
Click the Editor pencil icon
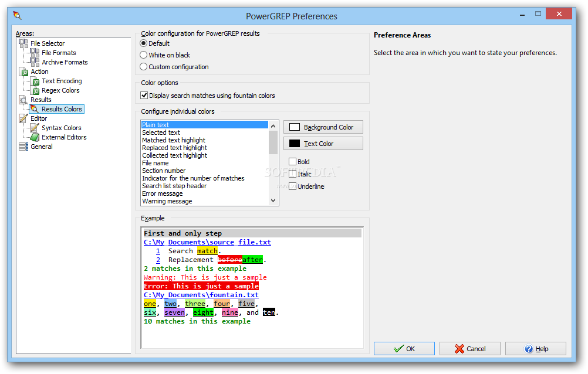[x=23, y=118]
